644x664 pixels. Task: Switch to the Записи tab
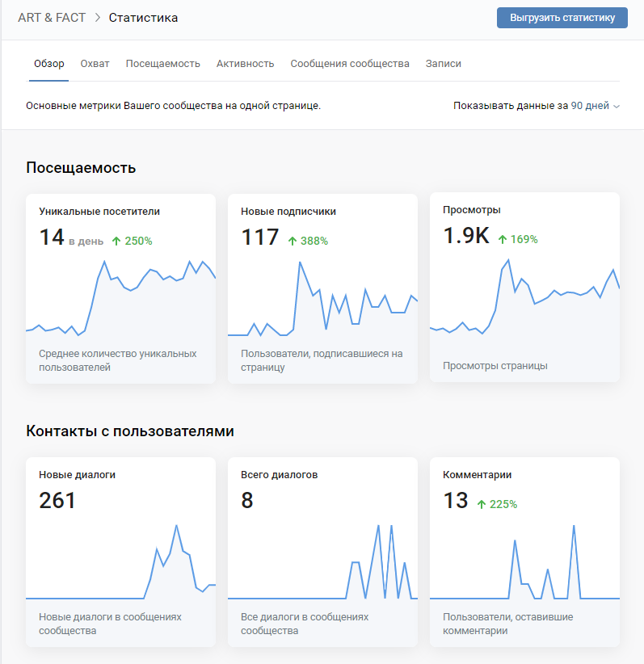(x=443, y=64)
